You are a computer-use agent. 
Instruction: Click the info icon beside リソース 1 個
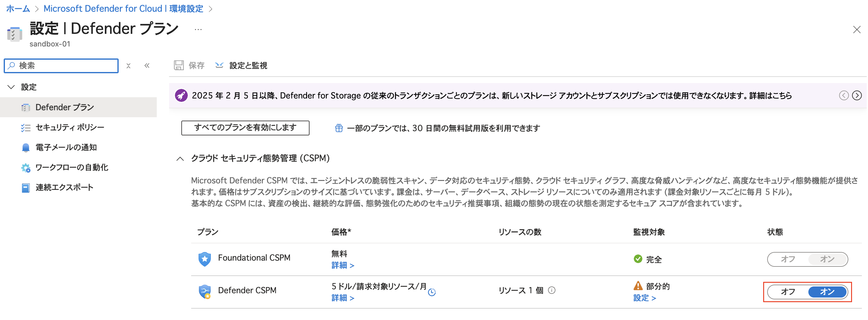[552, 290]
